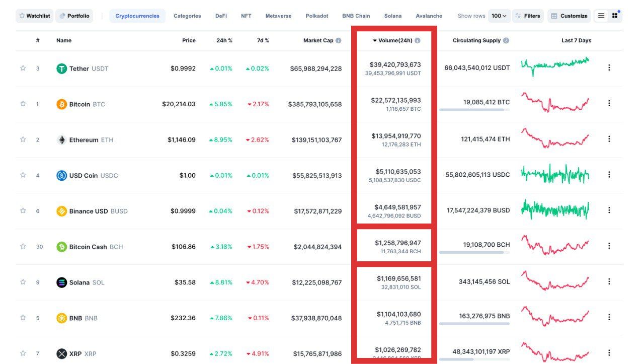Open Bitcoin 7-day sparkline chart
Screen dimensions: 644x364
point(555,102)
